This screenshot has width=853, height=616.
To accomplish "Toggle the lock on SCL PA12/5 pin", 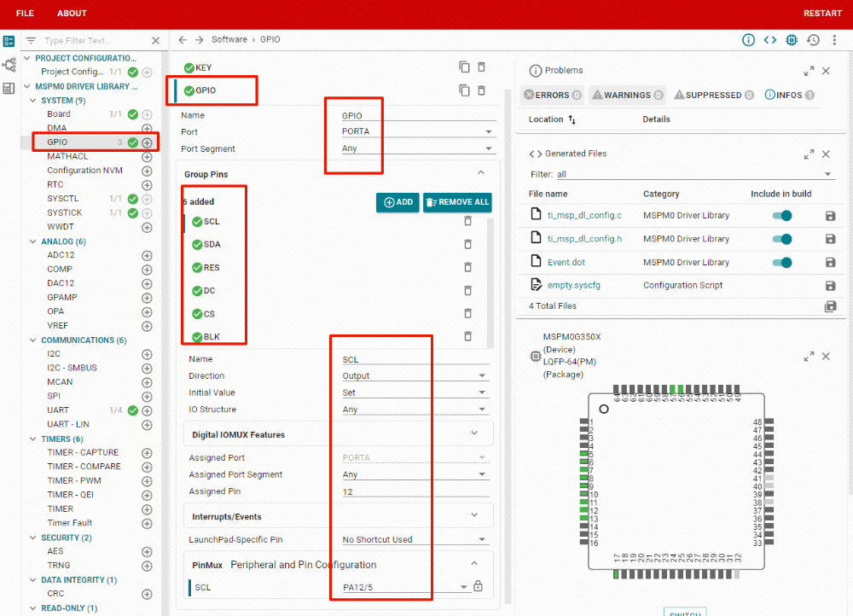I will [478, 586].
